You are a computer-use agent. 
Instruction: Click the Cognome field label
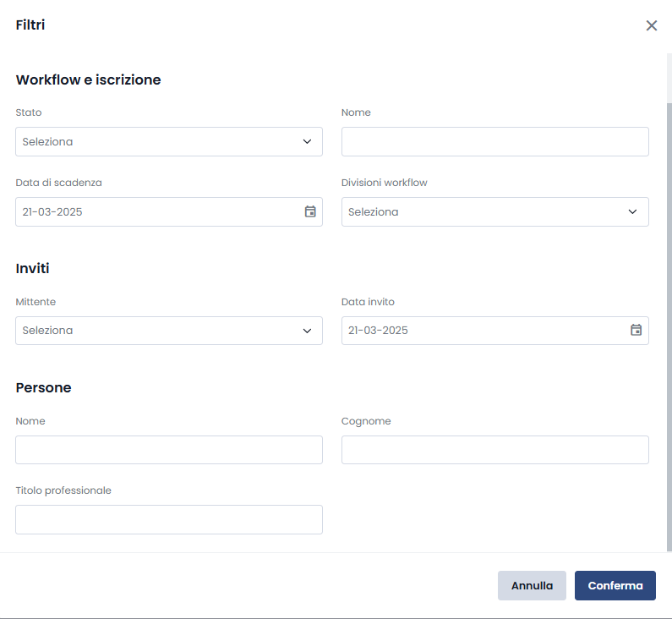tap(366, 421)
